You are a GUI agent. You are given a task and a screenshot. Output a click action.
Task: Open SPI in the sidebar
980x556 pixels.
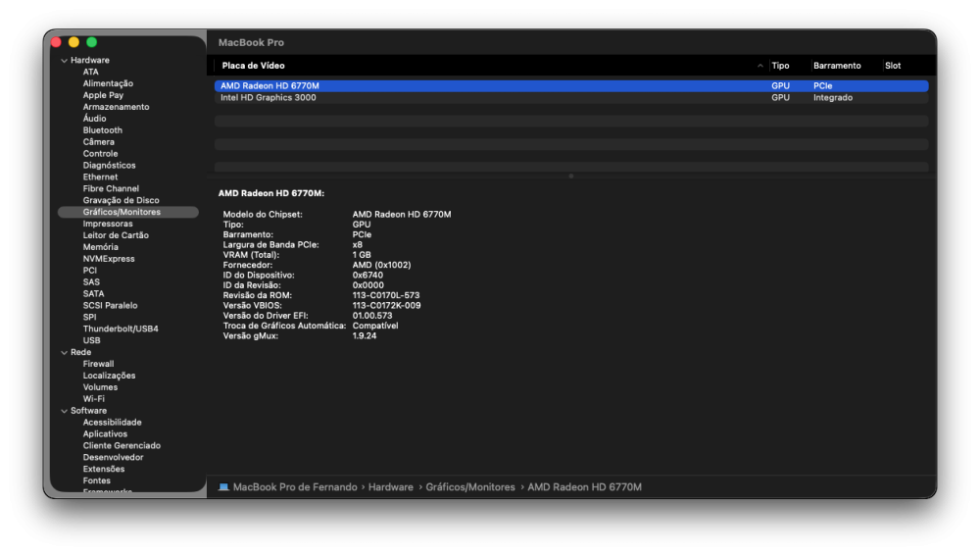coord(89,317)
